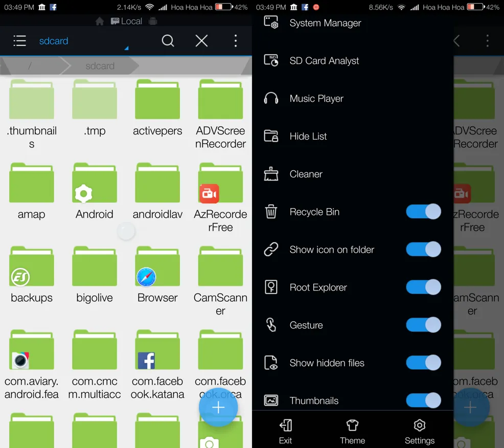
Task: Switch off Gesture toggle
Action: (423, 325)
